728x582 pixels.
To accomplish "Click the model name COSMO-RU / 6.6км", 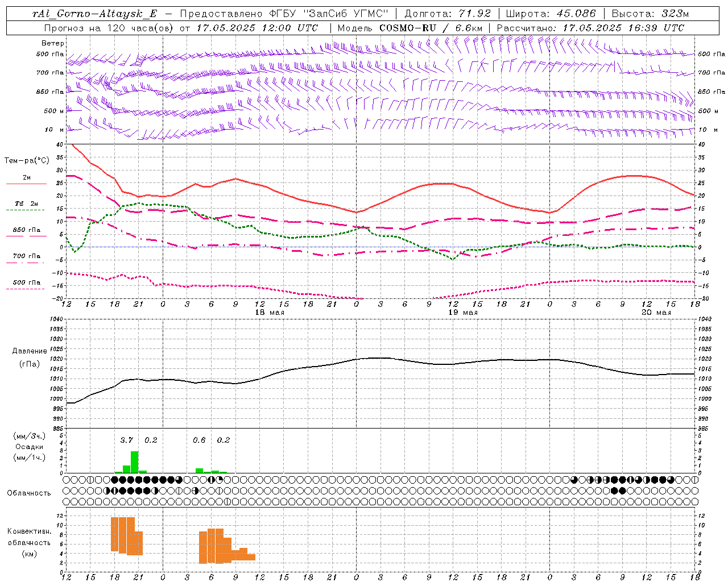I will click(x=431, y=28).
